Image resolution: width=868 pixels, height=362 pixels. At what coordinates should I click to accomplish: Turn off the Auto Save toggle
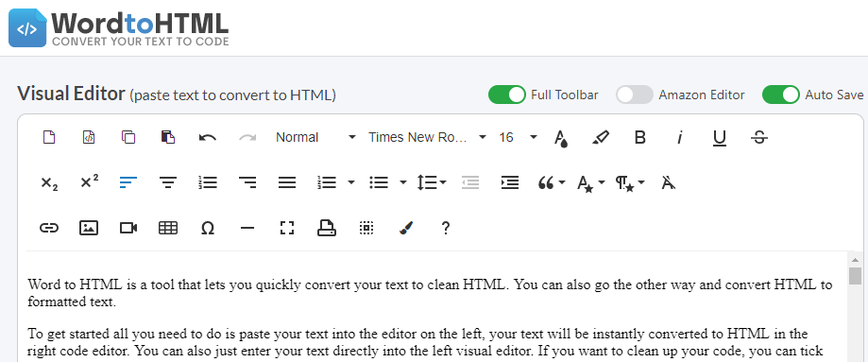[x=780, y=95]
